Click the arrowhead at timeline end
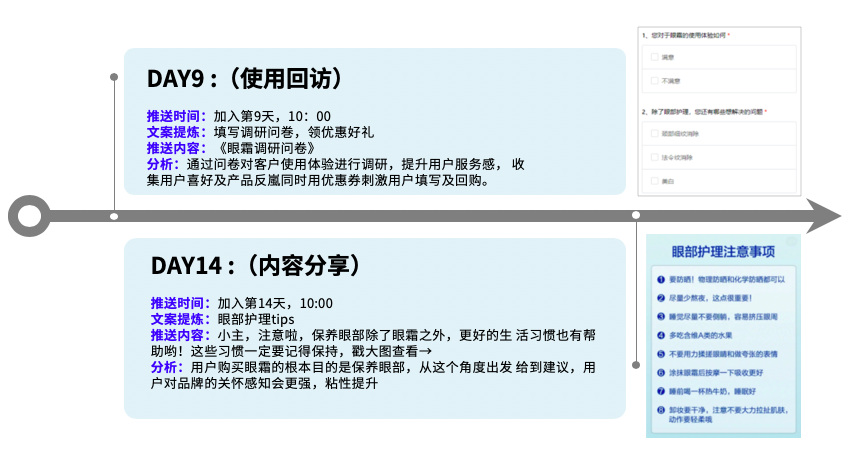853x469 pixels. pyautogui.click(x=824, y=215)
